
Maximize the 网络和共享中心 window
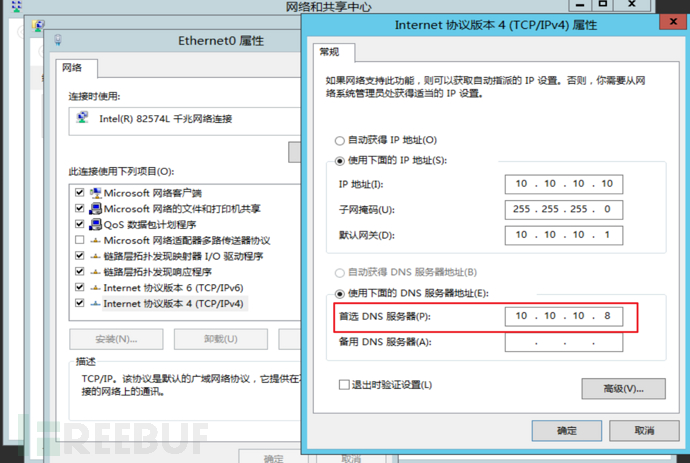(603, 4)
